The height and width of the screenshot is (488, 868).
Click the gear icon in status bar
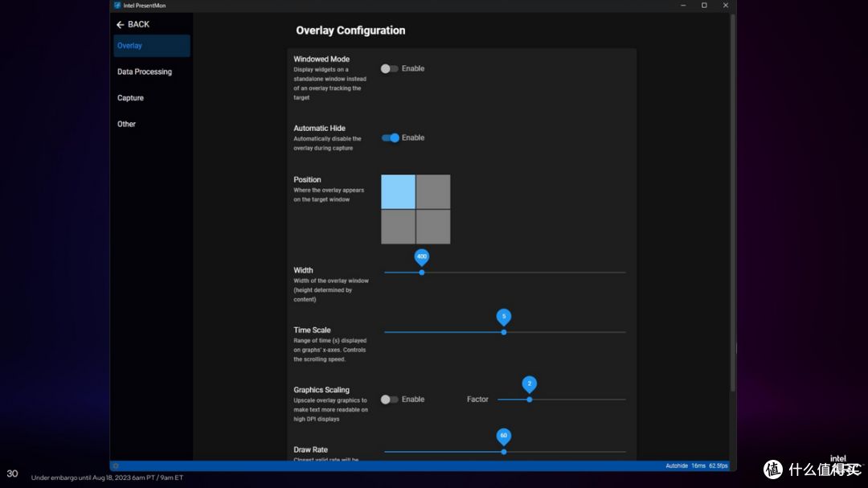pos(116,465)
